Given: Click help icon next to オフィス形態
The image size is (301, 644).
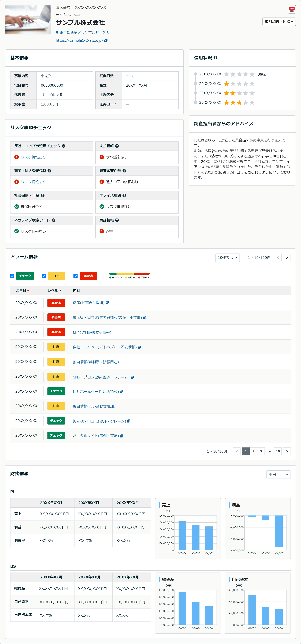Looking at the screenshot, I should (124, 196).
